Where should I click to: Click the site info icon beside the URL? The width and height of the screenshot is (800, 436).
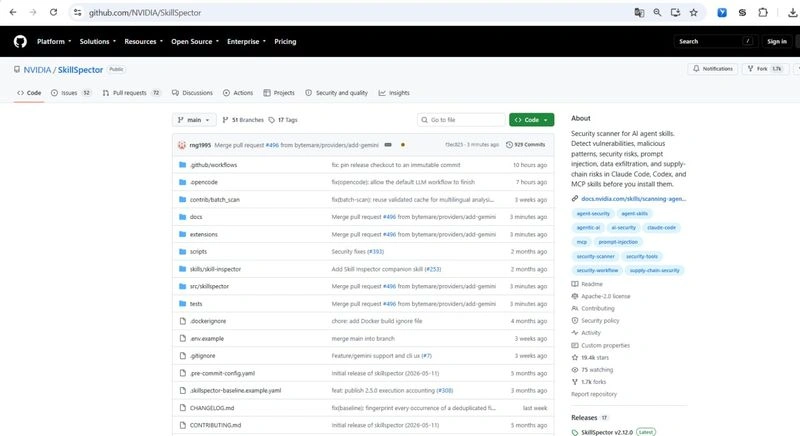click(78, 13)
